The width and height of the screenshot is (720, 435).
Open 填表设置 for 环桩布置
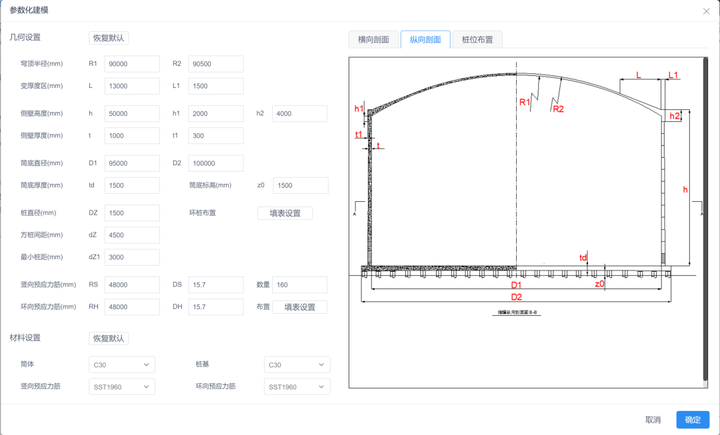[x=285, y=213]
